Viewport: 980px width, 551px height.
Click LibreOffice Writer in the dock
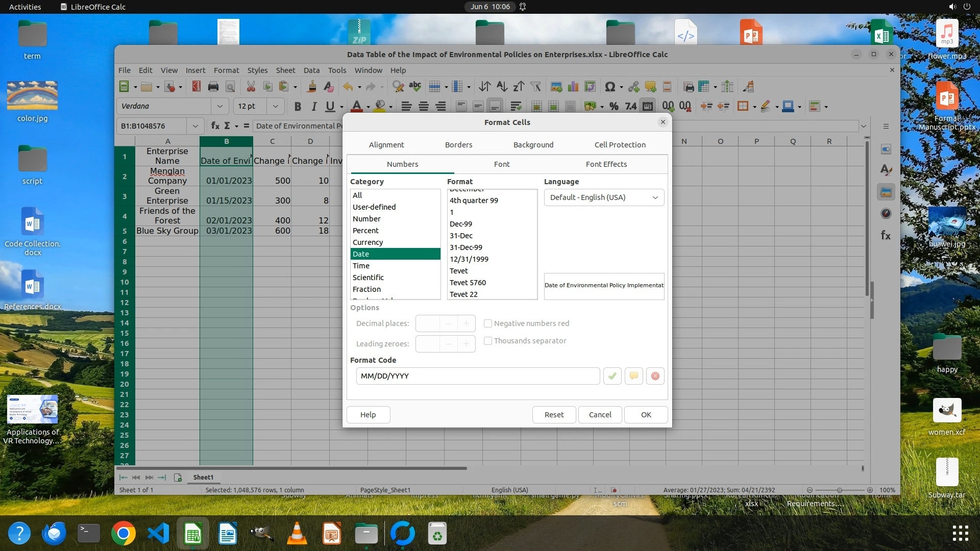(x=228, y=534)
